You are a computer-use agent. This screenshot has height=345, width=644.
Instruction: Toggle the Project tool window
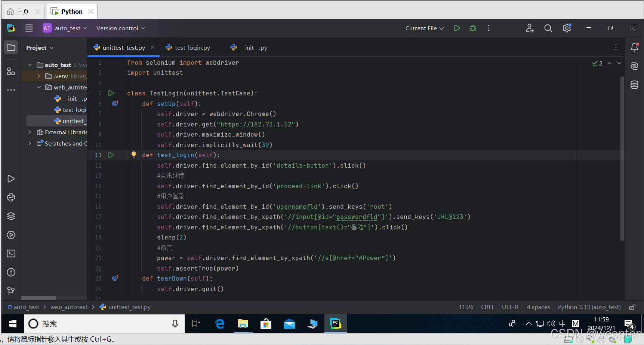10,47
